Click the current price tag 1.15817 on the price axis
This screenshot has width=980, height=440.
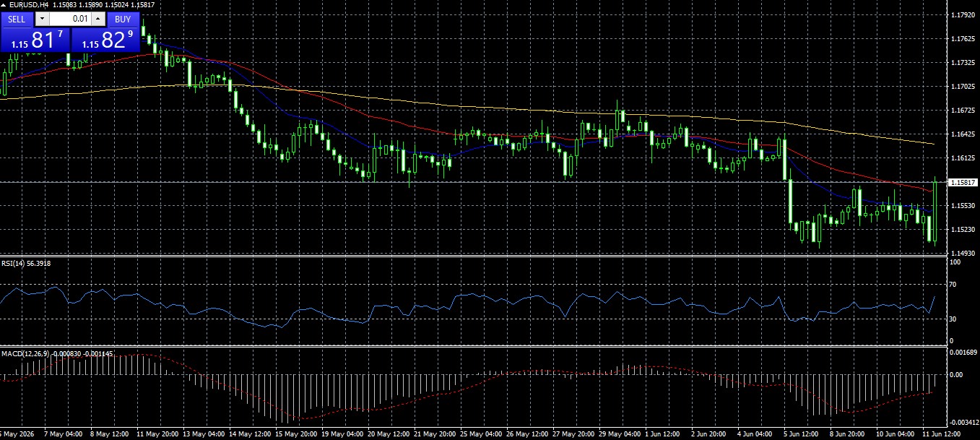[964, 183]
